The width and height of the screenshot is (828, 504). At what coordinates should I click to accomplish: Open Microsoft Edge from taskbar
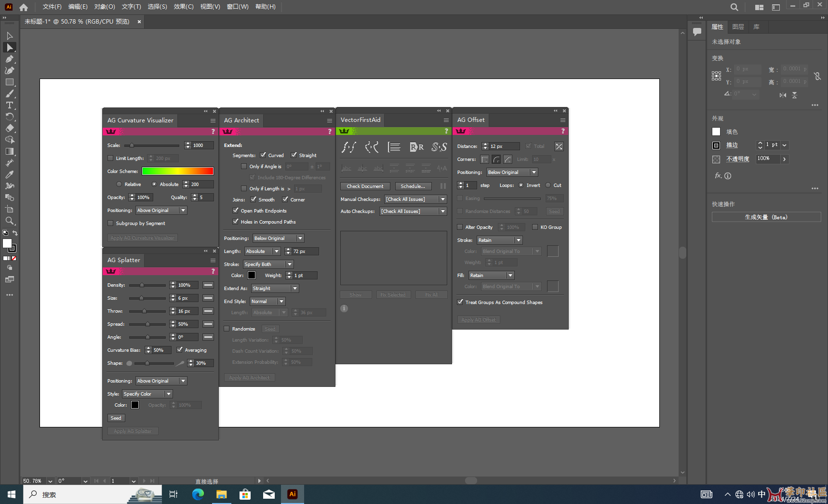pyautogui.click(x=198, y=494)
